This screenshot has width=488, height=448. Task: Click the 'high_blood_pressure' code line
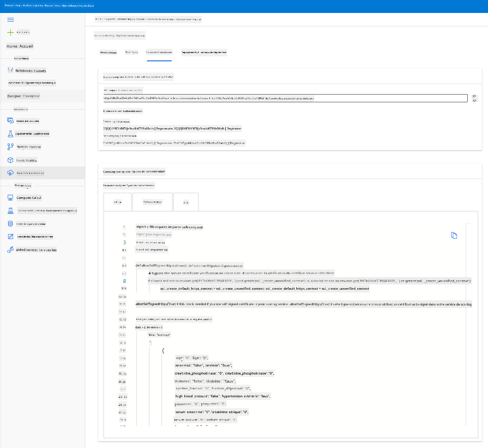(x=223, y=396)
